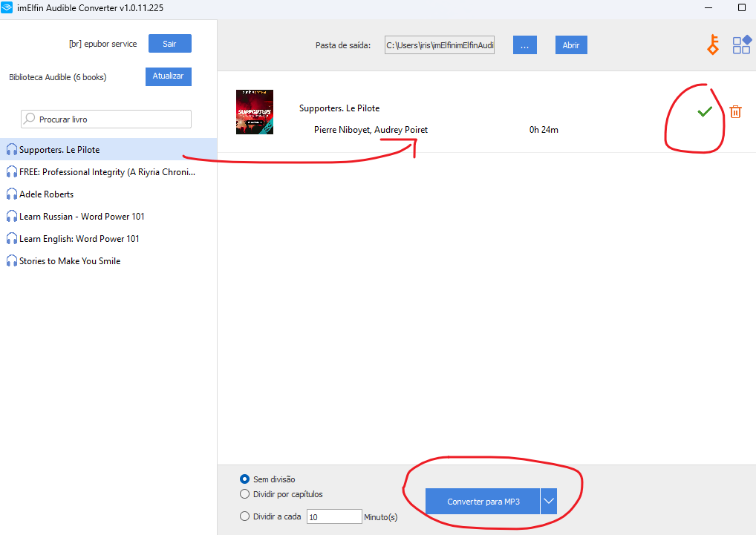The width and height of the screenshot is (756, 535).
Task: Click Atualizar to refresh the library
Action: tap(169, 76)
